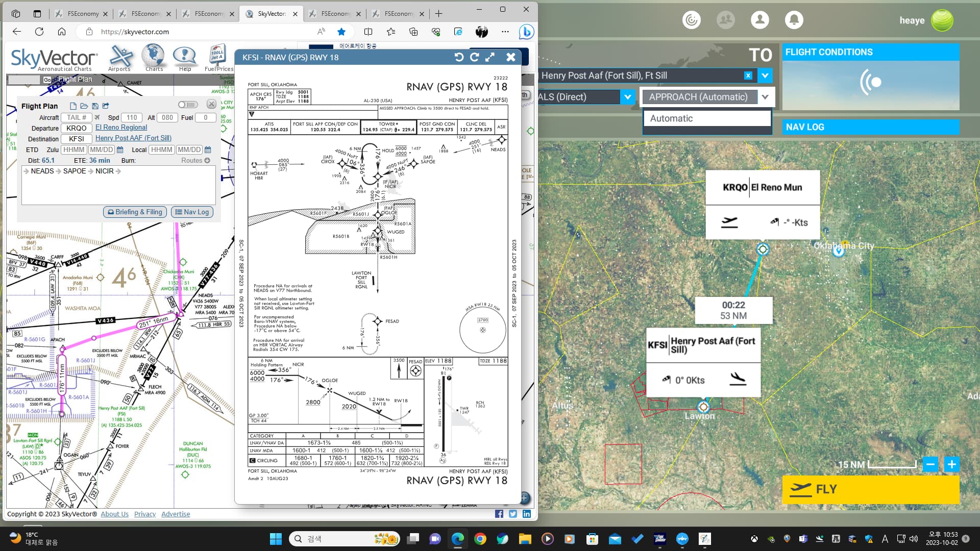Expand the Routes suggestions arrow
980x551 pixels.
[x=207, y=160]
